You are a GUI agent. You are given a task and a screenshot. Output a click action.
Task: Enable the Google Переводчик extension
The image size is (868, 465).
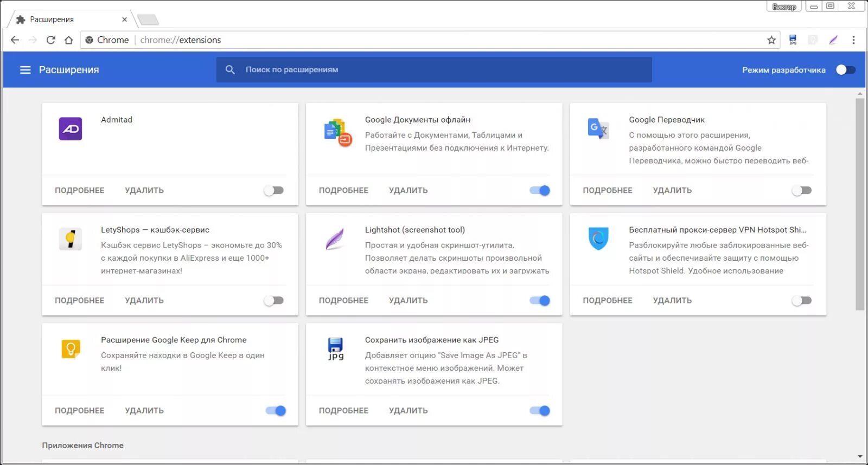coord(802,190)
